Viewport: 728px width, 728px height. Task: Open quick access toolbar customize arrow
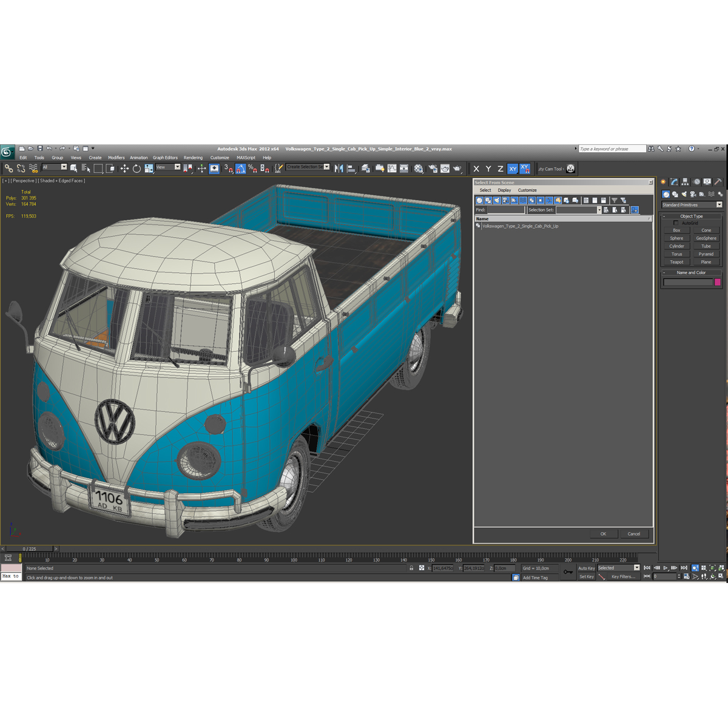(93, 148)
